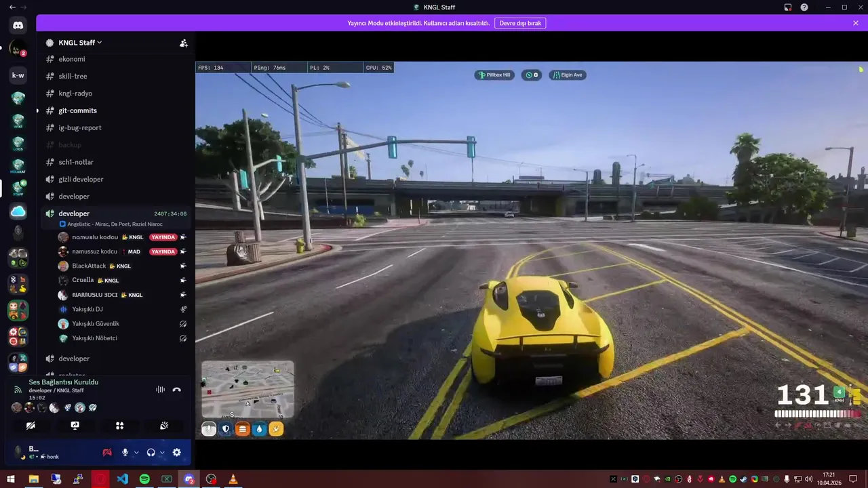Click the orange burger hunger status icon
Viewport: 868px width, 488px height.
coord(242,429)
